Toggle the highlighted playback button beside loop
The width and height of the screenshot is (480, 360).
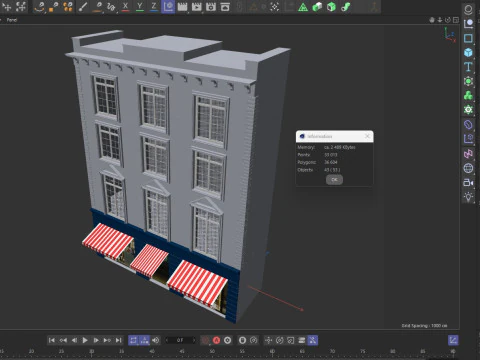(144, 340)
